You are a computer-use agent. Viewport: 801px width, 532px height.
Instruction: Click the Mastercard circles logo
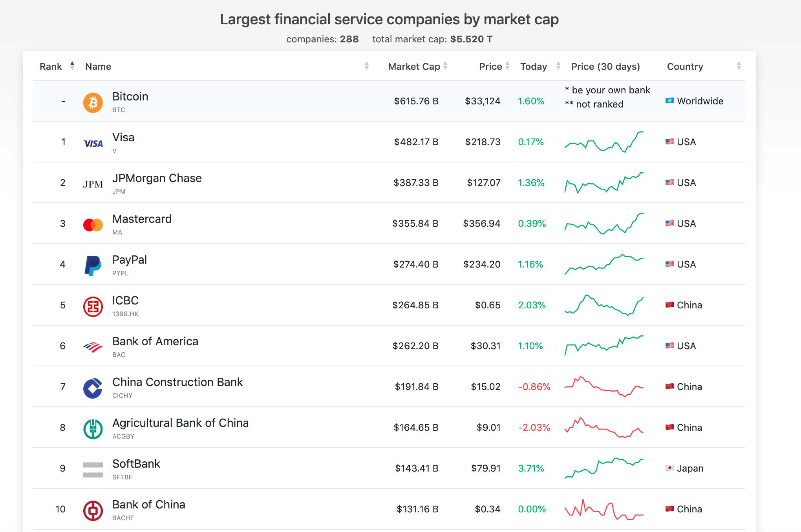coord(93,225)
